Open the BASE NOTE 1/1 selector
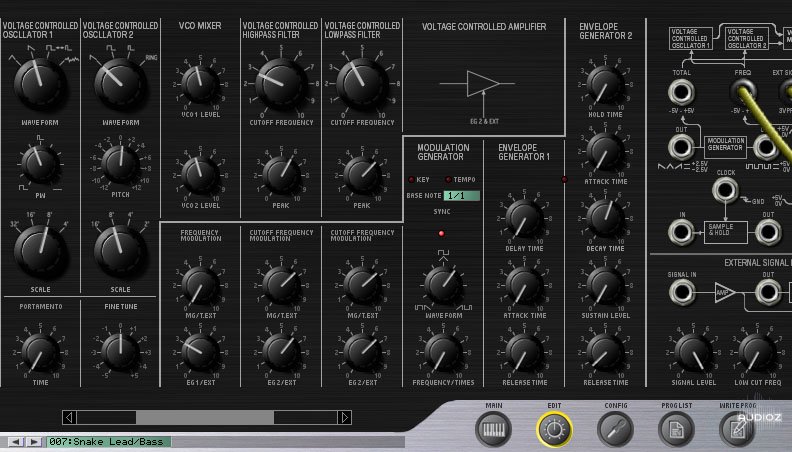Screen dimensions: 792x452 462,195
